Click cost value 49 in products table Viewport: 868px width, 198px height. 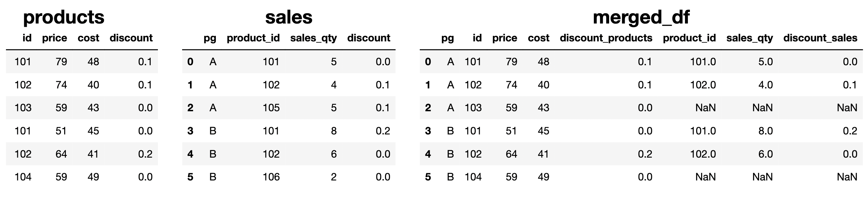93,177
